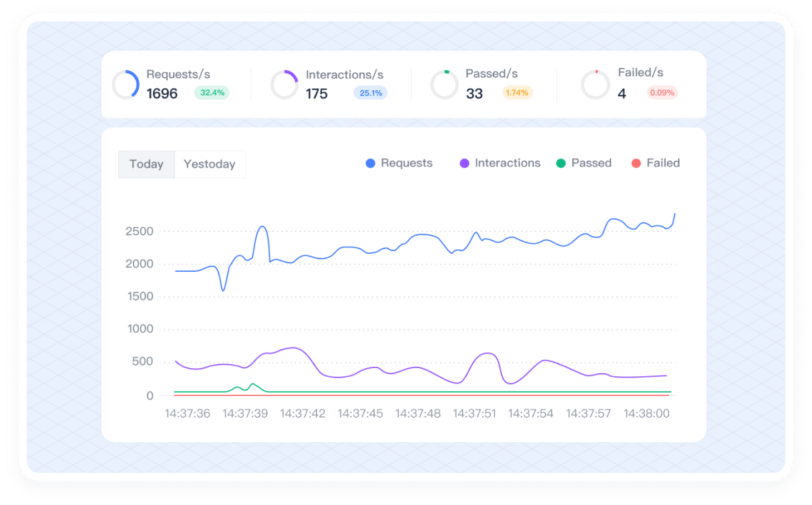Click the 14:37:51 time axis label
The width and height of the screenshot is (812, 505).
click(474, 413)
